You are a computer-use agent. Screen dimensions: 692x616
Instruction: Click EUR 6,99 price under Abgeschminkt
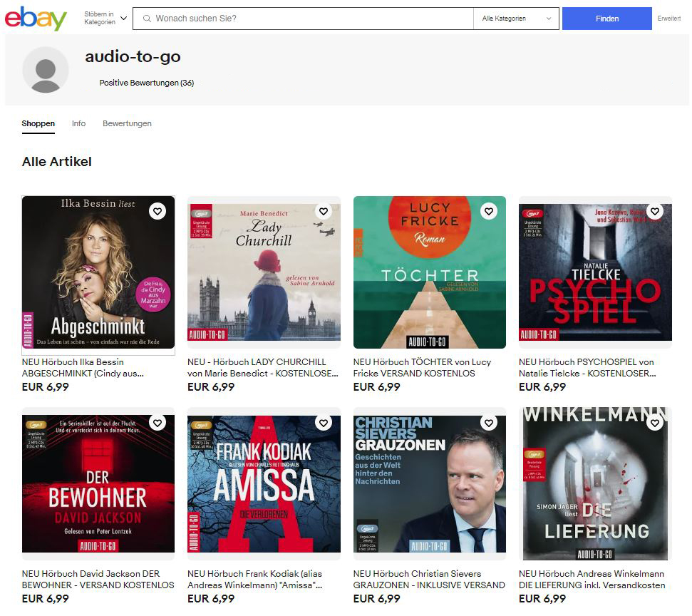[46, 387]
